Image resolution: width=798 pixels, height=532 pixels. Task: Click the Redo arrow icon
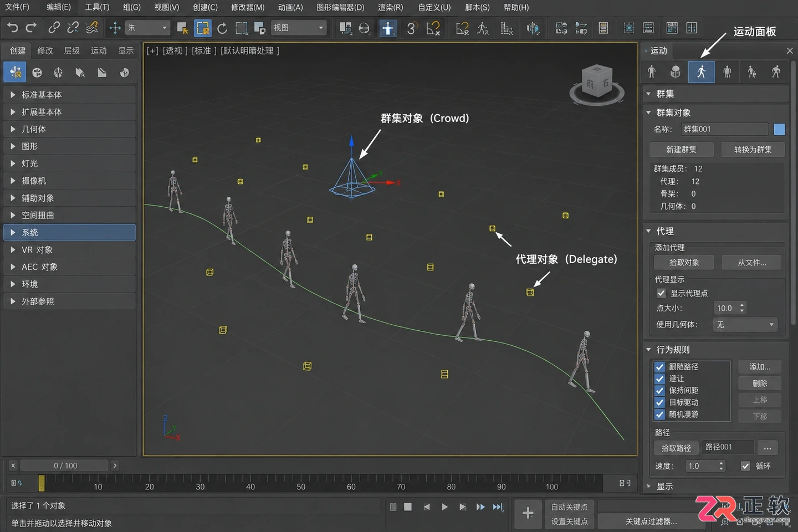point(31,28)
